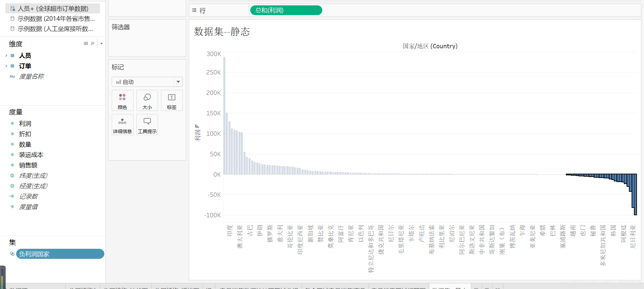
Task: Select data source 示例数据 (人工坐席接听数...
Action: click(55, 29)
